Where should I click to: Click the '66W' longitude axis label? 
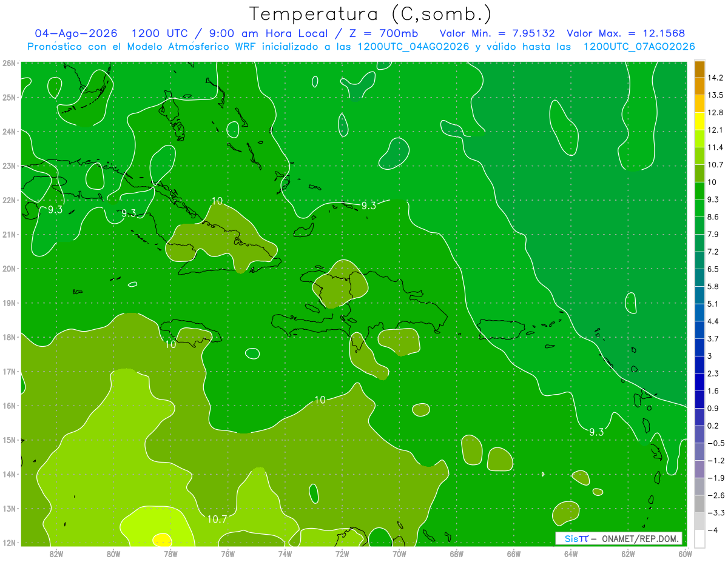pyautogui.click(x=513, y=554)
